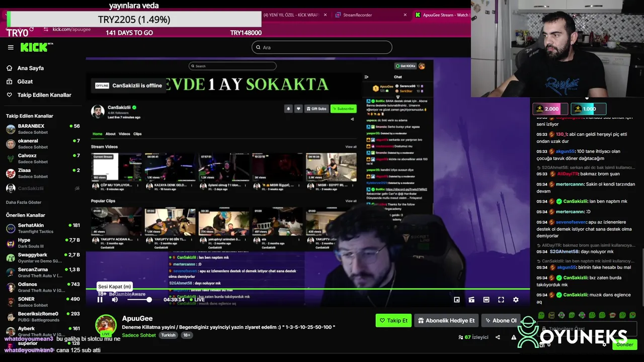Send the message with Gönder

624,345
